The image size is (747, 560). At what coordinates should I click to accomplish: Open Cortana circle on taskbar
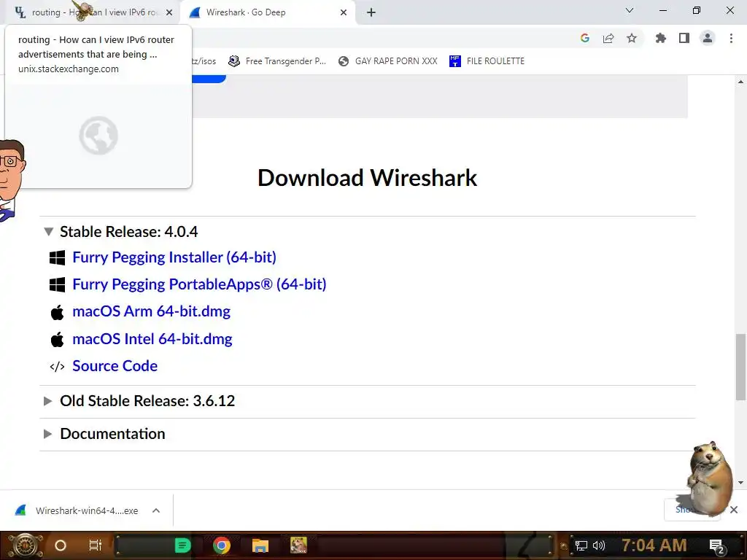pyautogui.click(x=61, y=545)
